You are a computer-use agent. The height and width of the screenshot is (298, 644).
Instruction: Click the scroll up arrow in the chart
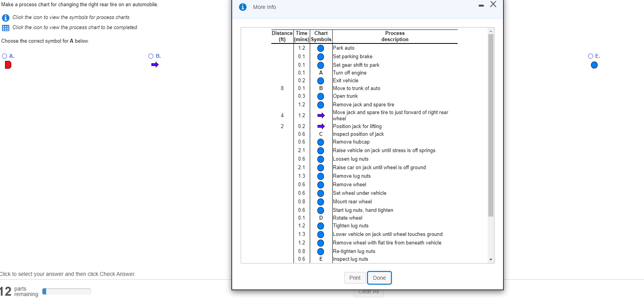coord(491,31)
